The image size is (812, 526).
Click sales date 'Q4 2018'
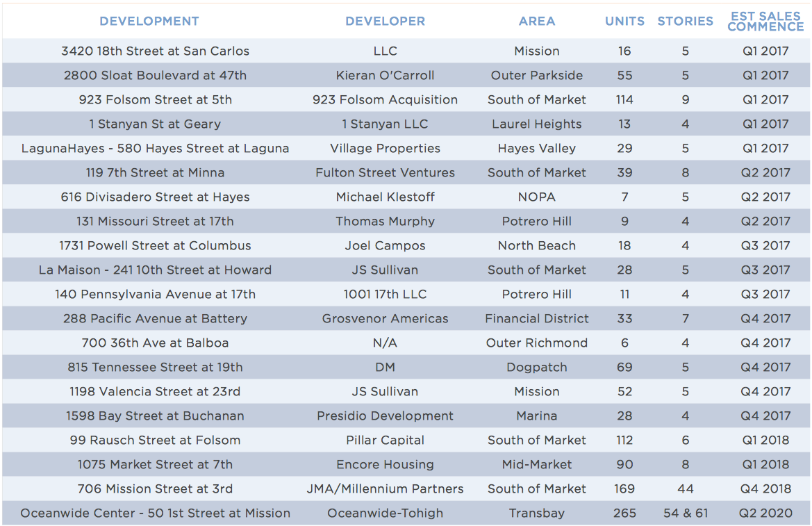pyautogui.click(x=765, y=489)
